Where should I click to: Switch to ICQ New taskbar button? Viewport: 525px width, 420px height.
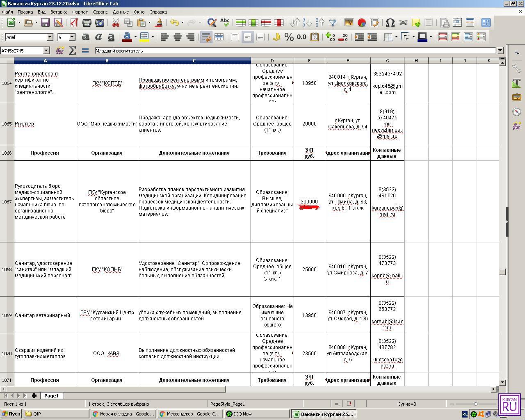point(257,414)
